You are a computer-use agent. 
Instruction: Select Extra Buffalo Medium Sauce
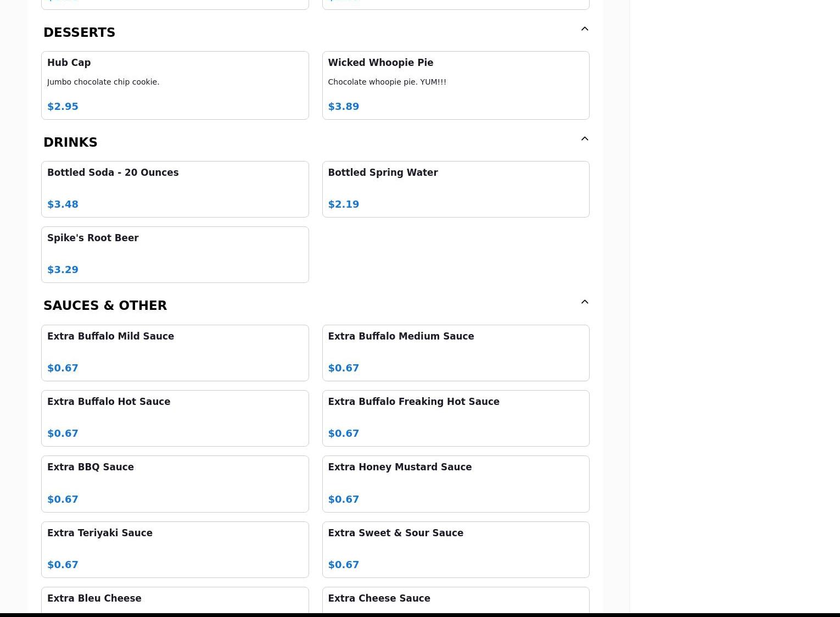(455, 353)
